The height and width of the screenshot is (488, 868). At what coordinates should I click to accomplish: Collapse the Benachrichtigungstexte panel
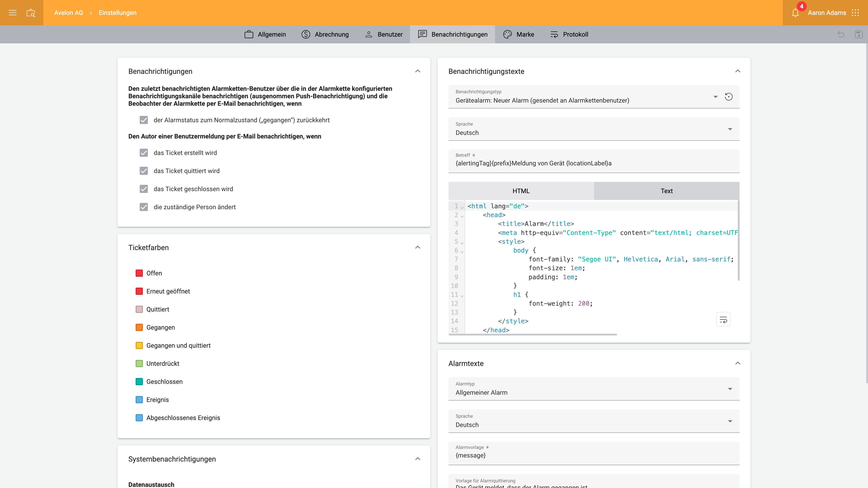coord(738,71)
